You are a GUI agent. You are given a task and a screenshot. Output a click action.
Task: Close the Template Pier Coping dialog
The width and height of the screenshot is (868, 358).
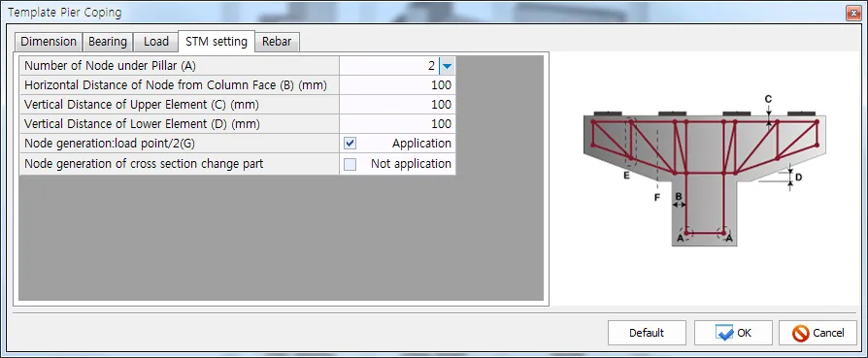pyautogui.click(x=853, y=13)
